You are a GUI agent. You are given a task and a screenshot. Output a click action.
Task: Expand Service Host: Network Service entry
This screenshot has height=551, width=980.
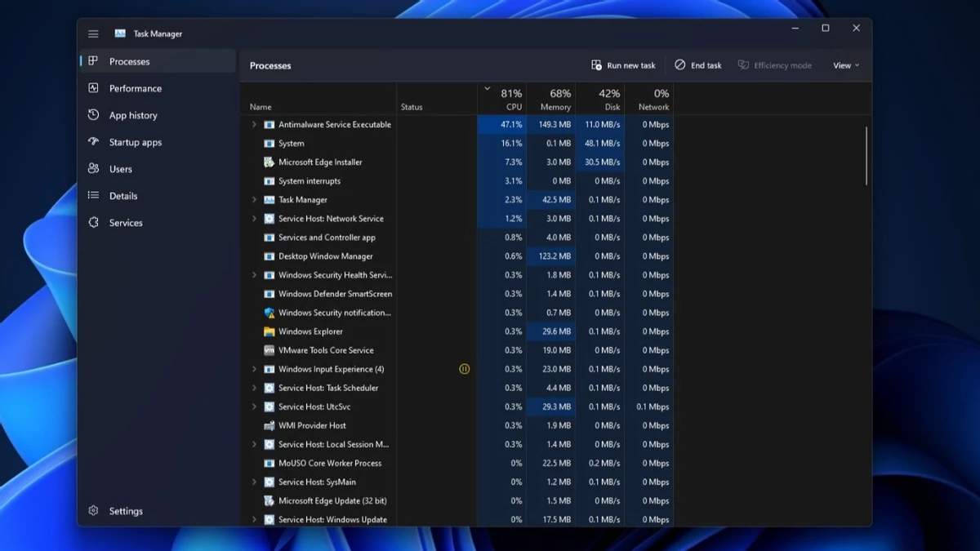click(253, 218)
